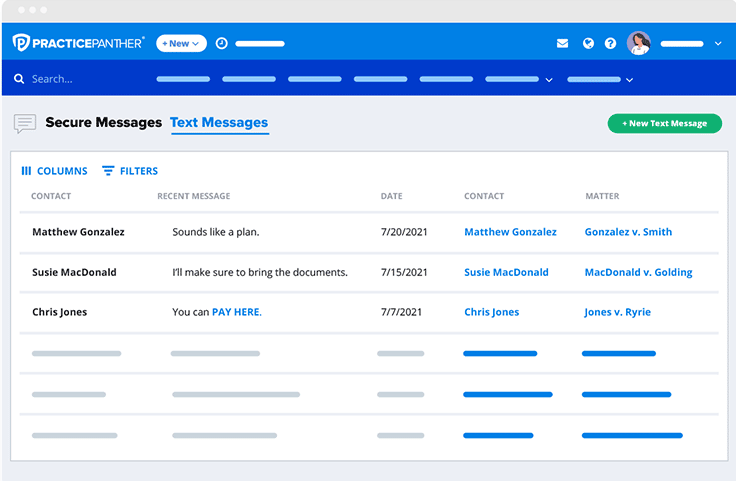The height and width of the screenshot is (481, 736).
Task: Open the mail envelope icon
Action: pyautogui.click(x=562, y=44)
